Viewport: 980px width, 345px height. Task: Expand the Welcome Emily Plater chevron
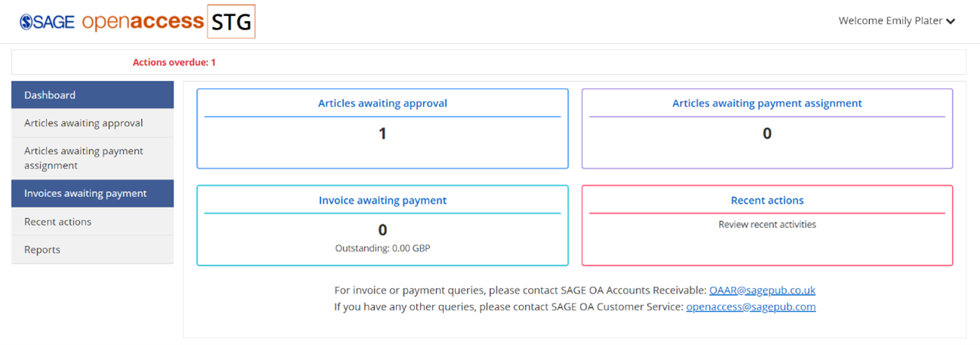tap(951, 21)
